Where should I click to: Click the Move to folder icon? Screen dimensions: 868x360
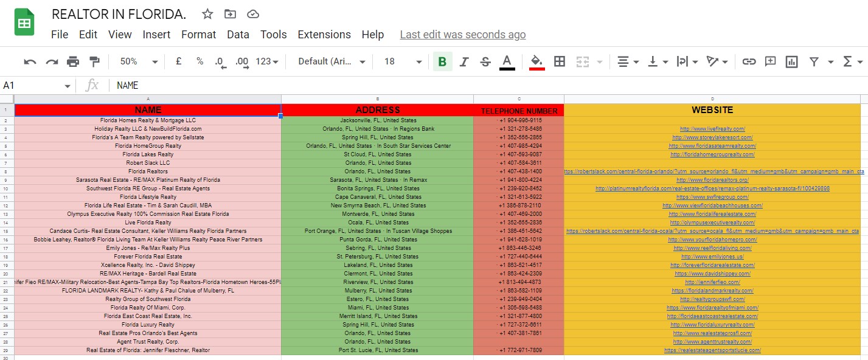pos(230,14)
